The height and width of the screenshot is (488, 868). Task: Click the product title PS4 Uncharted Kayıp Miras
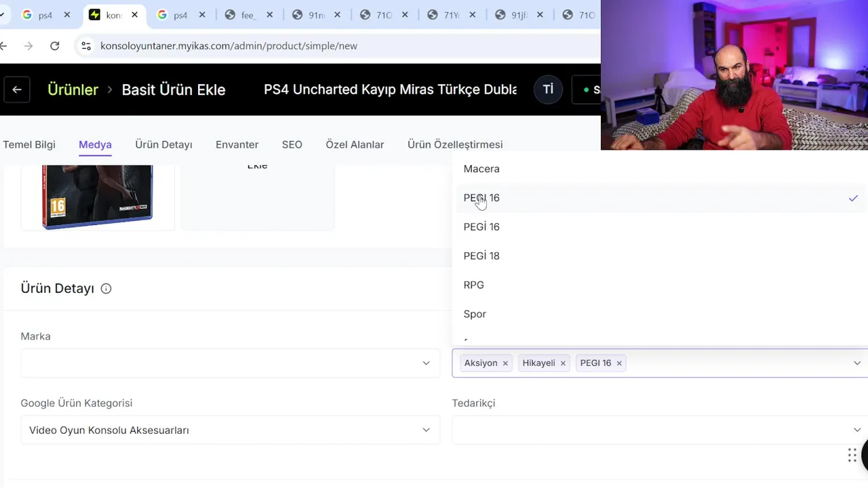391,89
